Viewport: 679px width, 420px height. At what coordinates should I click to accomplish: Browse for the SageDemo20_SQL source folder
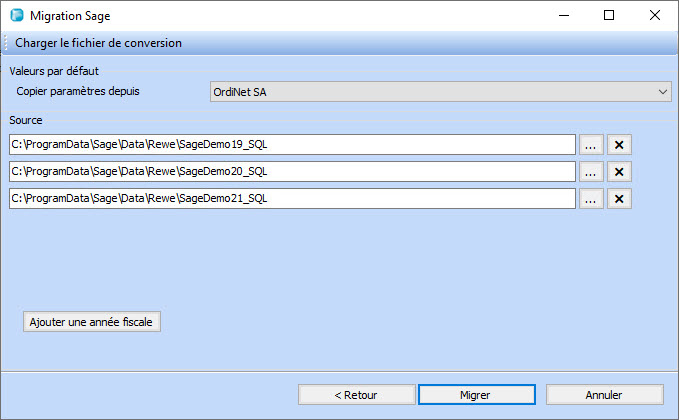591,172
